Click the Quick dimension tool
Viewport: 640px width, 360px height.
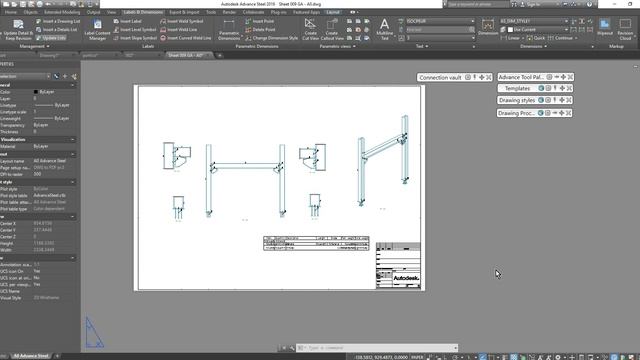click(x=536, y=38)
